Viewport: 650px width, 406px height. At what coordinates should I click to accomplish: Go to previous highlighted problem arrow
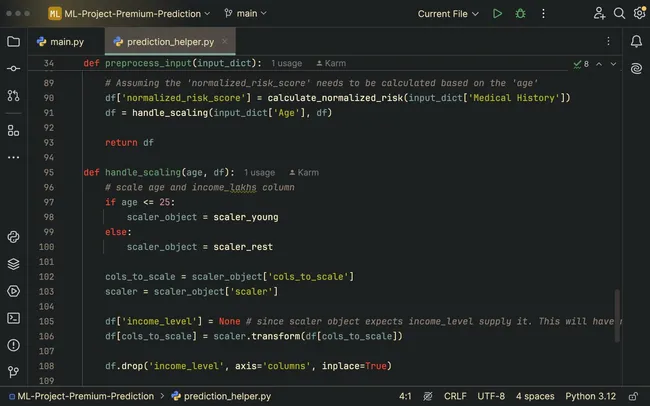click(599, 64)
